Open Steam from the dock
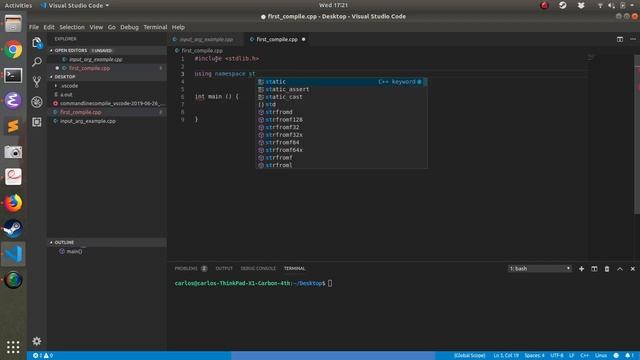This screenshot has width=640, height=360. click(13, 229)
